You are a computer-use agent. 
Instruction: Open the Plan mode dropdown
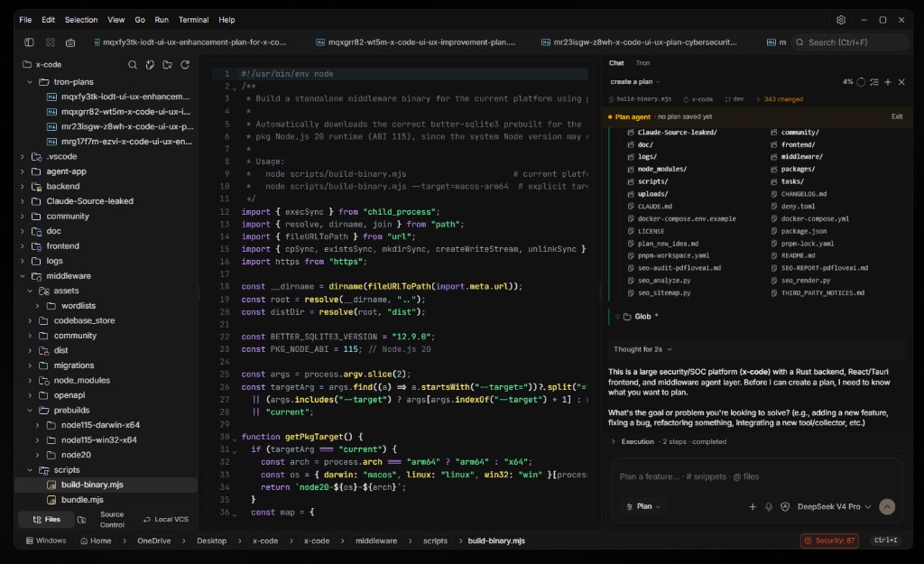643,507
